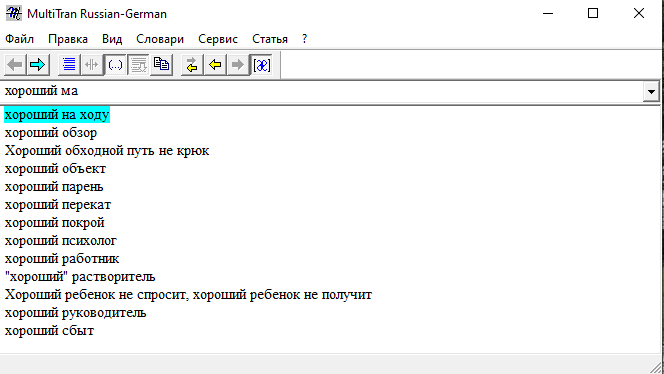Open the Вид menu
Screen dimensions: 664x374
tap(112, 39)
